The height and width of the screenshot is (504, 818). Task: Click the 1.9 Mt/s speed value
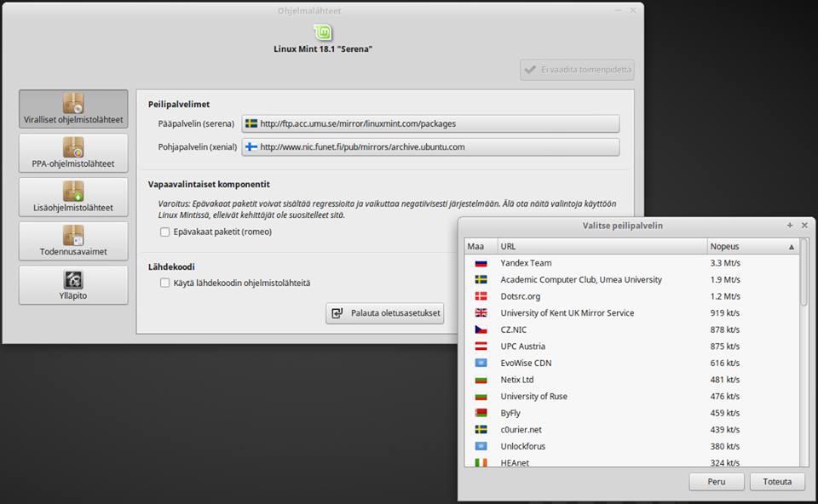[725, 280]
